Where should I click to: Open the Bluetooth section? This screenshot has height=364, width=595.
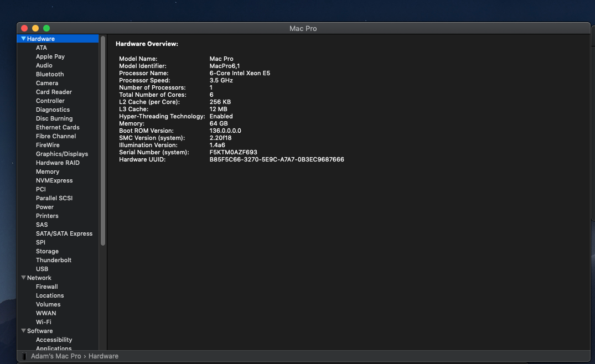[50, 74]
